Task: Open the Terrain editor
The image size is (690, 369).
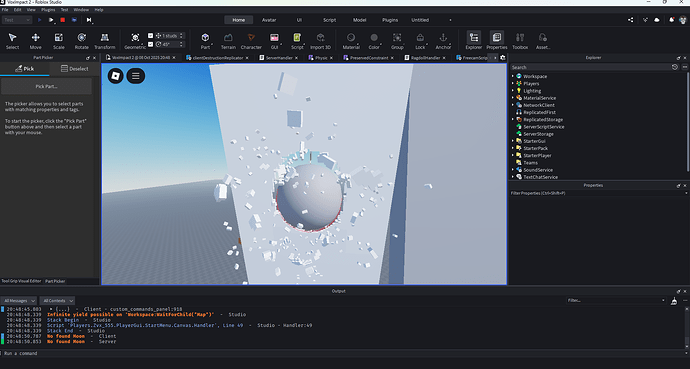Action: [228, 41]
